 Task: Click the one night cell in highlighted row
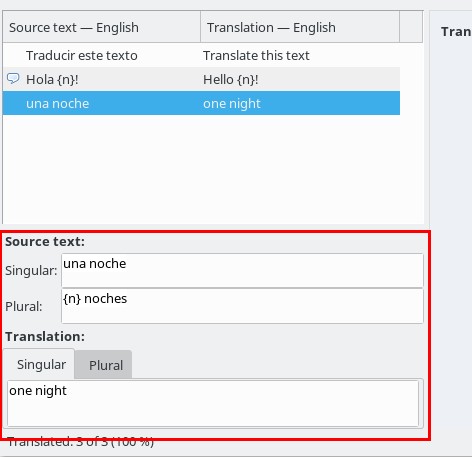[x=232, y=104]
